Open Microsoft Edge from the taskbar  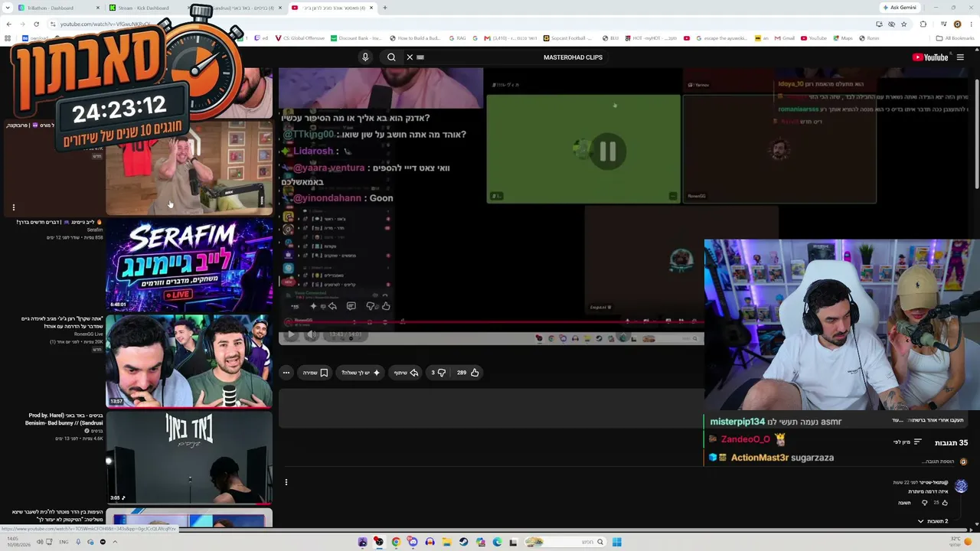point(497,542)
